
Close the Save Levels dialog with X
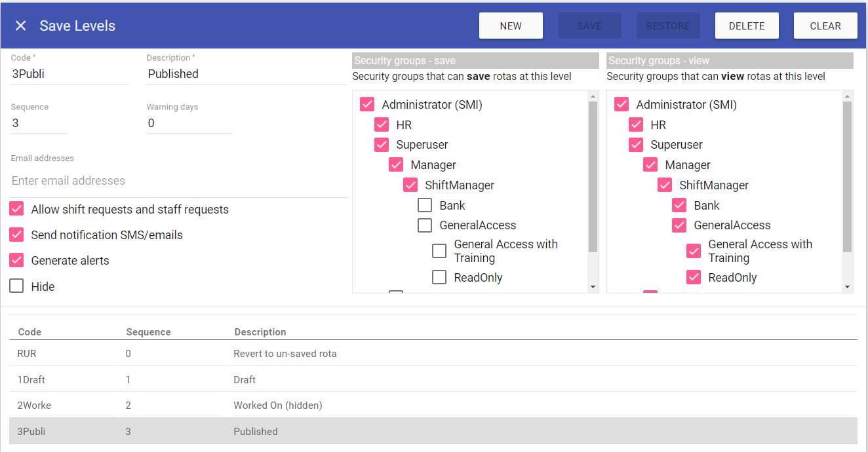pos(21,26)
